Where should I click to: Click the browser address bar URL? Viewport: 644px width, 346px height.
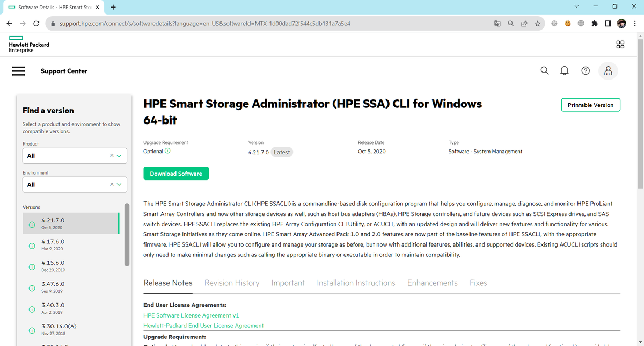[x=204, y=24]
